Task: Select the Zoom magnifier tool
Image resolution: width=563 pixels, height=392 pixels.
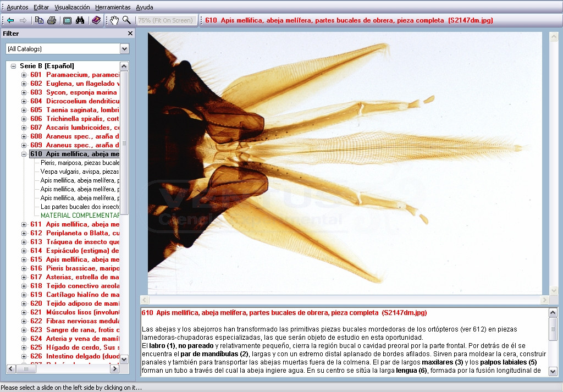Action: point(128,20)
